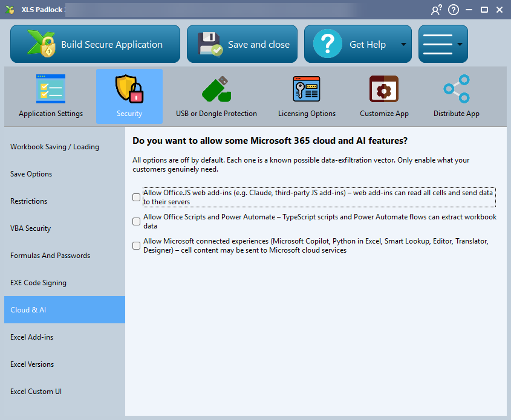Switch to Customize App tab

tap(384, 96)
